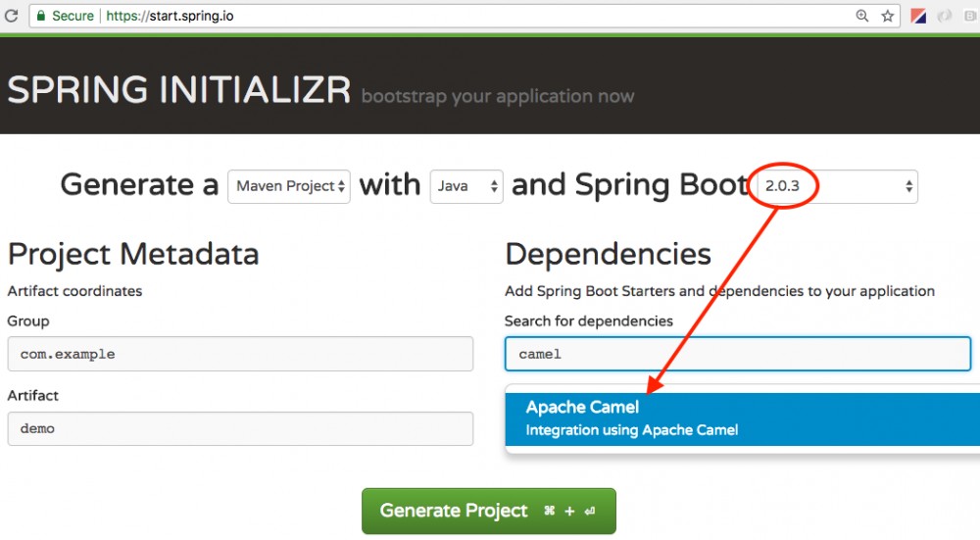980x540 pixels.
Task: Click the zoom magnifier icon in address bar
Action: click(861, 17)
